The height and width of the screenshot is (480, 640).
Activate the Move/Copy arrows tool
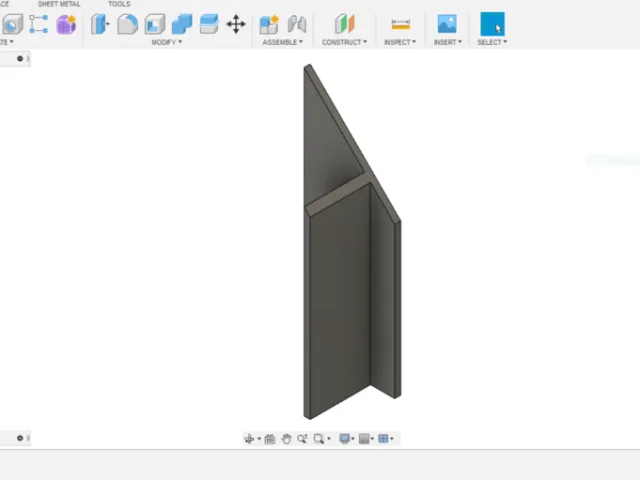236,24
